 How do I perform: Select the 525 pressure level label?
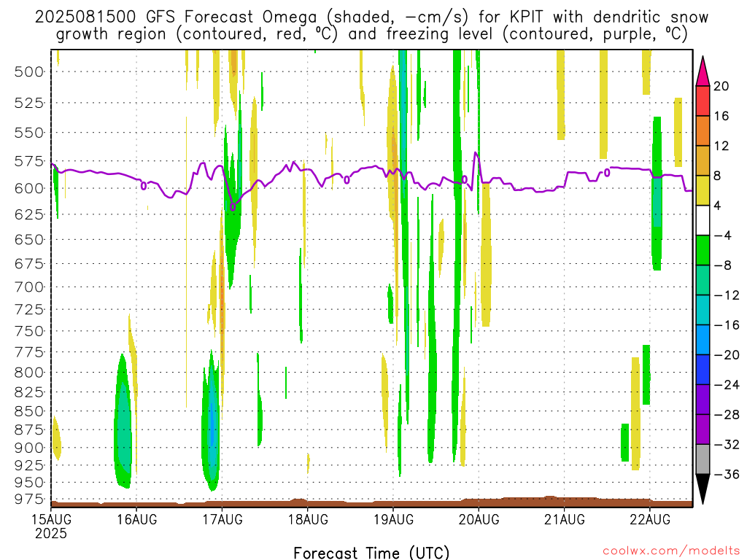(x=28, y=103)
